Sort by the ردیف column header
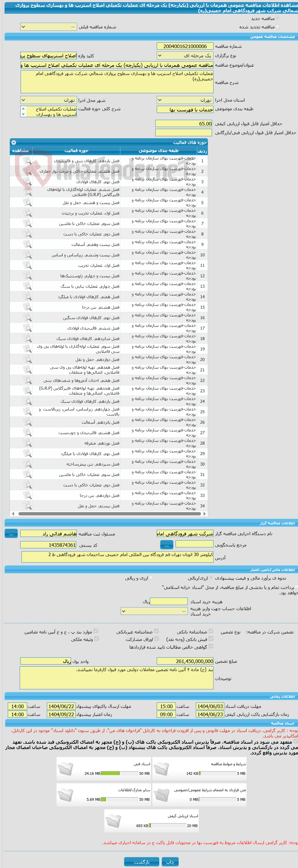Image resolution: width=298 pixels, height=868 pixels. (202, 151)
